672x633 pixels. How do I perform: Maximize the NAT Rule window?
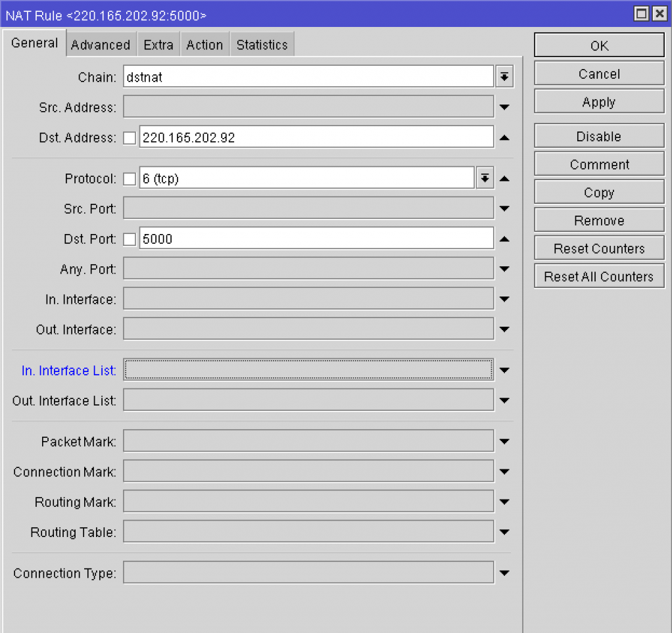pyautogui.click(x=641, y=14)
